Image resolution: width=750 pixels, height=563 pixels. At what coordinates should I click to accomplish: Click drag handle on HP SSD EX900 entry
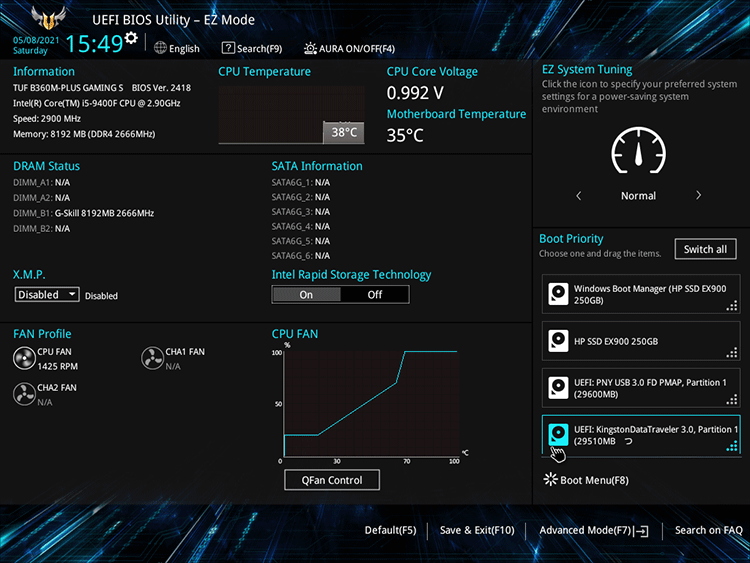(732, 353)
